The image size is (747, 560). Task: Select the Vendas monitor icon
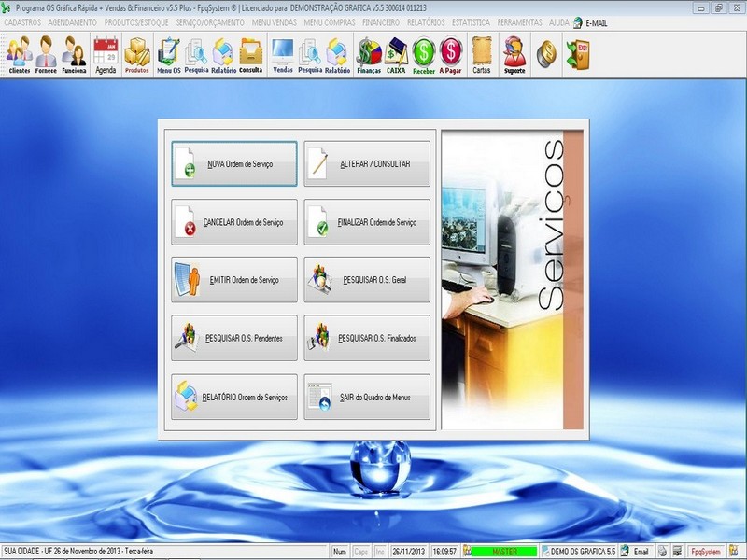click(285, 53)
